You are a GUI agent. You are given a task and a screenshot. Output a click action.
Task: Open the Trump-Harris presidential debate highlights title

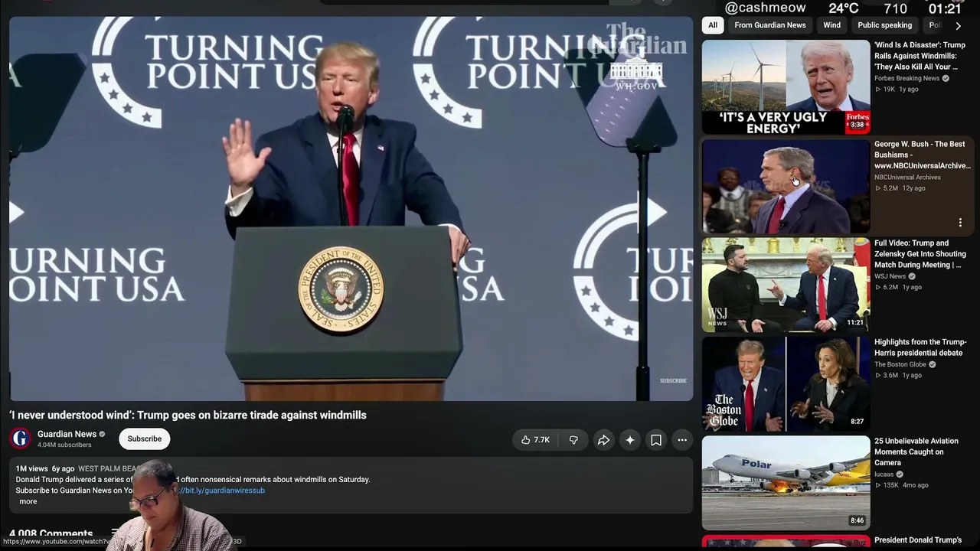point(920,347)
